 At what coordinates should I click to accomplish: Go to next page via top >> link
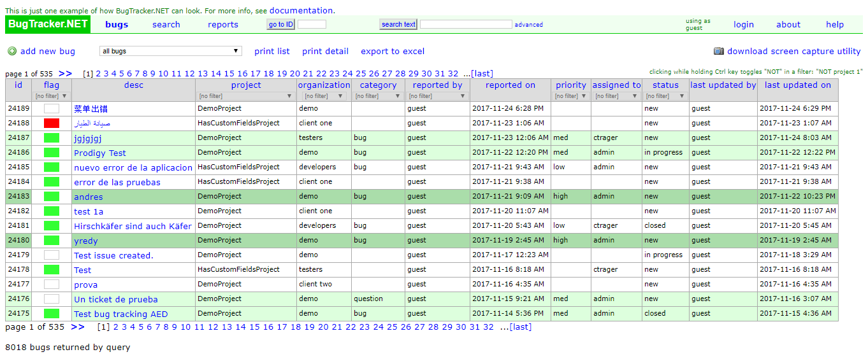pyautogui.click(x=65, y=73)
